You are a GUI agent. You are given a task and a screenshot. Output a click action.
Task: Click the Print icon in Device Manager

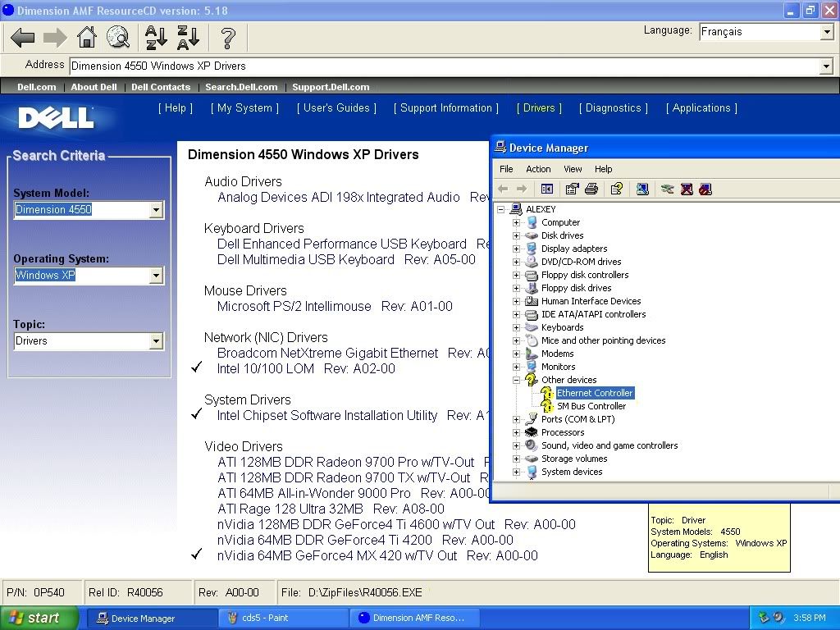pos(591,189)
